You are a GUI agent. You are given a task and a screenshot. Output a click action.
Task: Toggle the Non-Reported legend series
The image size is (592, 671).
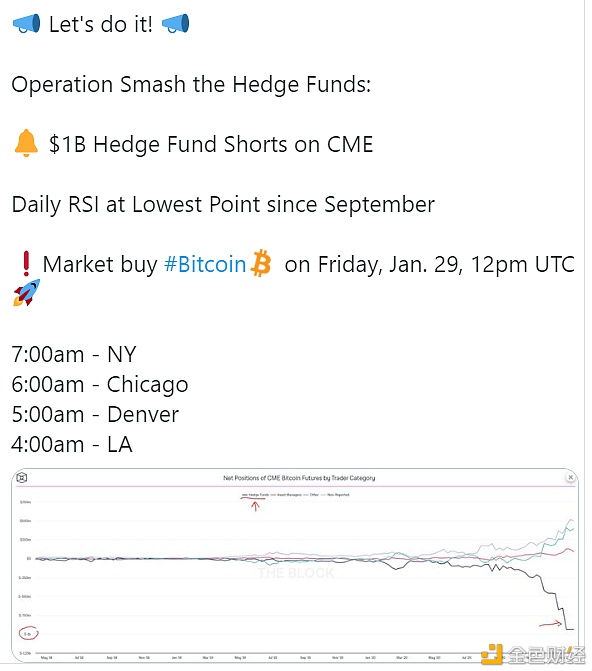[x=335, y=495]
